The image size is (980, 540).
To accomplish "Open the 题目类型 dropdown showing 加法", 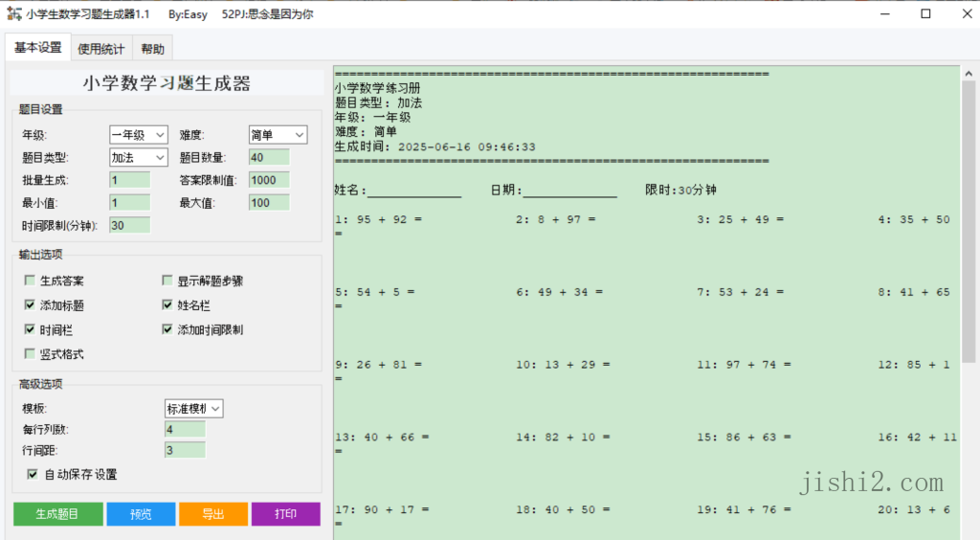I will tap(138, 157).
